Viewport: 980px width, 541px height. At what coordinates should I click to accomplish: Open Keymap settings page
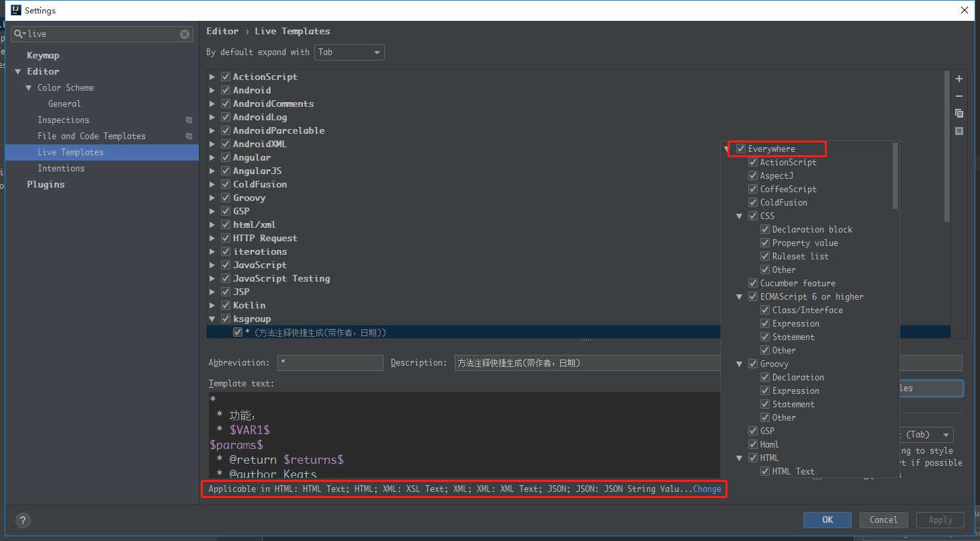click(43, 55)
